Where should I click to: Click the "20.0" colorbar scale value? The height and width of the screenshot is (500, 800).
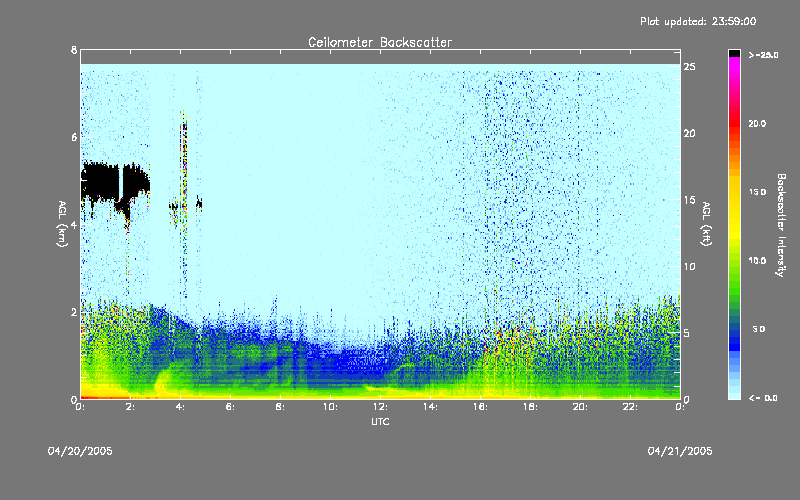(x=758, y=123)
